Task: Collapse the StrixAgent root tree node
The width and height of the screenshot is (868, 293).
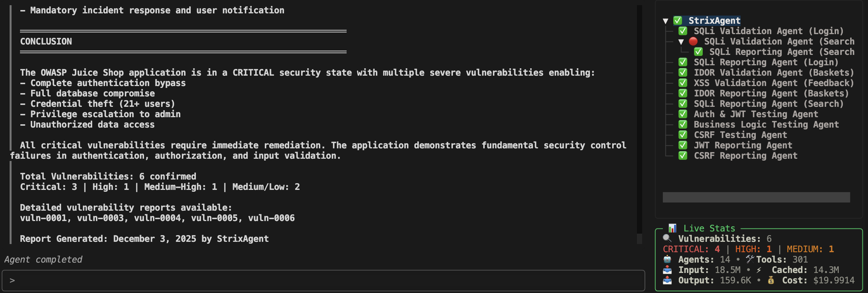Action: pyautogui.click(x=665, y=21)
